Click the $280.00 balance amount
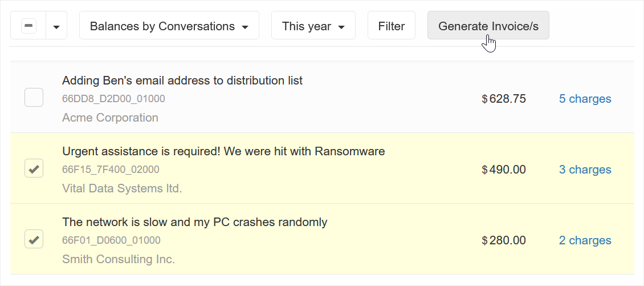The image size is (644, 286). (504, 240)
